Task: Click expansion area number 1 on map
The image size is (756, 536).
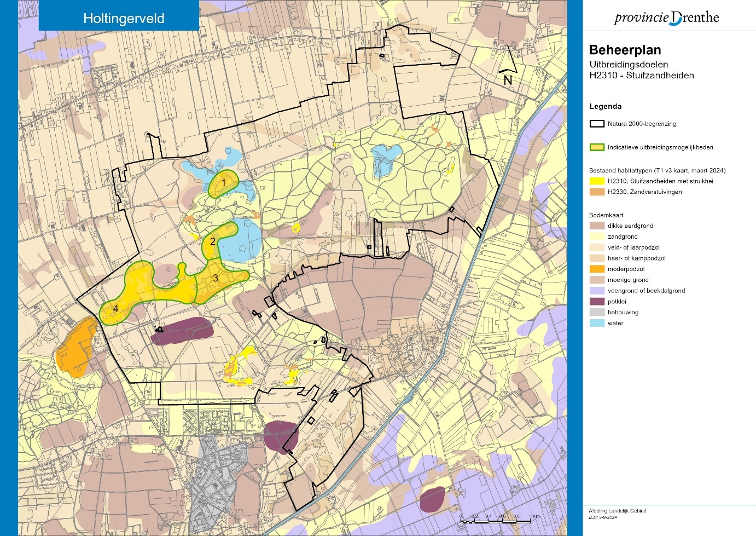Action: click(x=224, y=182)
